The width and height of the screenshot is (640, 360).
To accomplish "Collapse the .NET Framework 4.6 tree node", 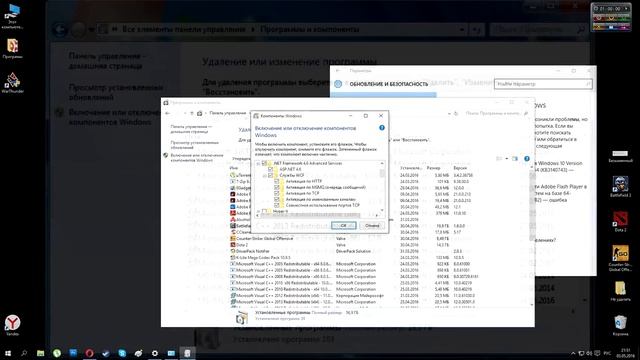I will coord(258,163).
